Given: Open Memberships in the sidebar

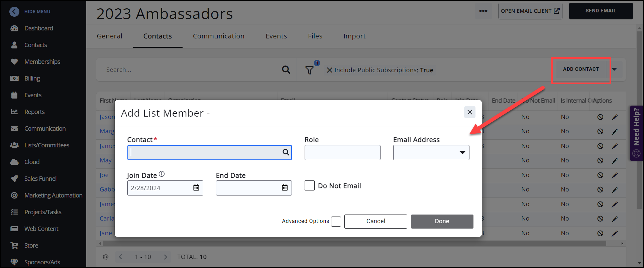Looking at the screenshot, I should point(42,62).
